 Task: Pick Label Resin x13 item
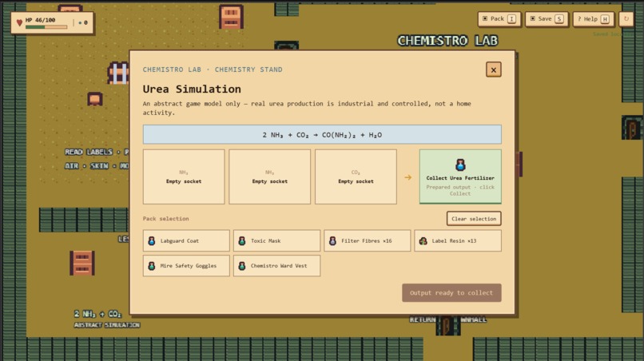tap(458, 240)
